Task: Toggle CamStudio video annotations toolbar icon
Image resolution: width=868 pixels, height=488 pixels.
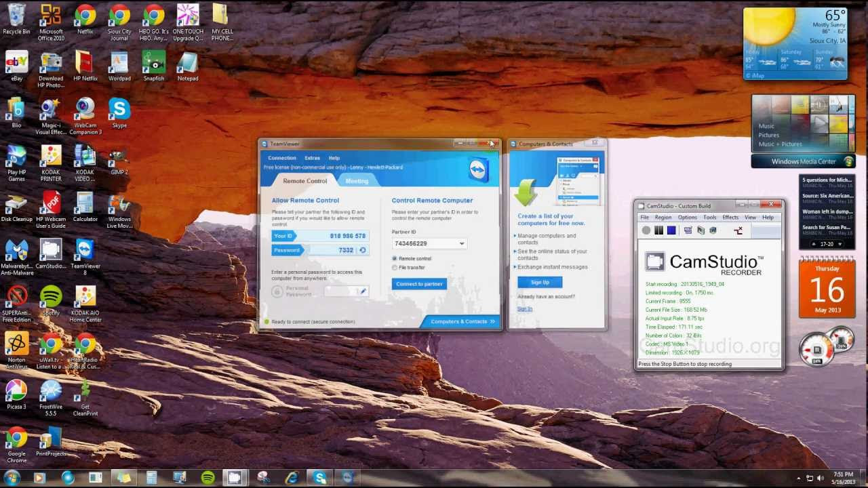Action: pyautogui.click(x=701, y=230)
